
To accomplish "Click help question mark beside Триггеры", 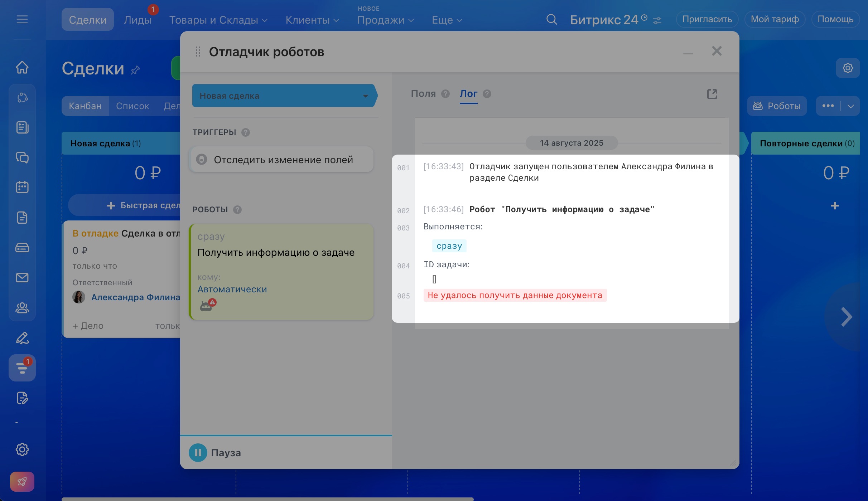I will 246,132.
